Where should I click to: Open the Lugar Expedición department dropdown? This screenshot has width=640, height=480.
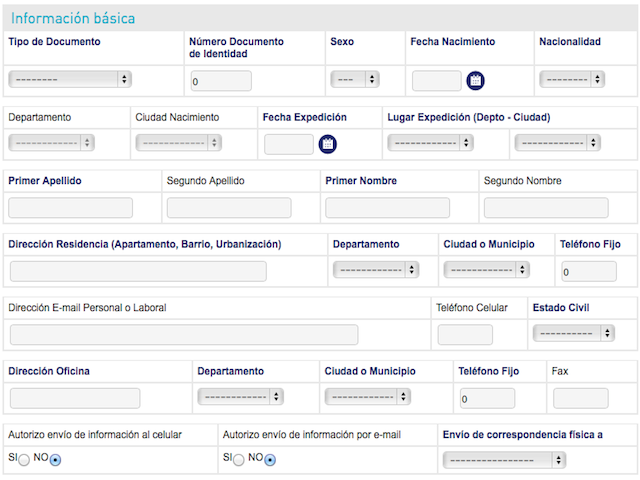point(431,143)
